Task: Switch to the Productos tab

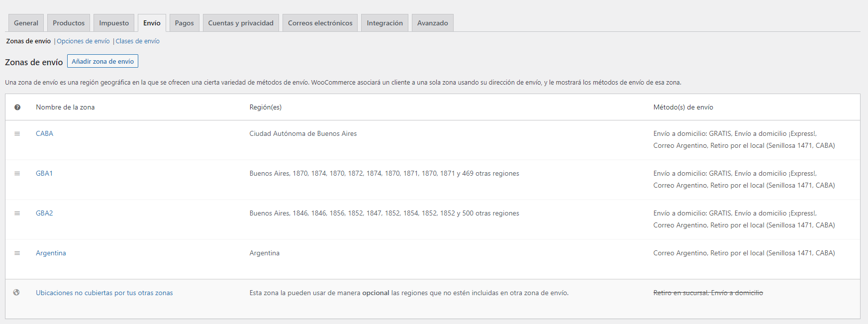Action: [x=69, y=23]
